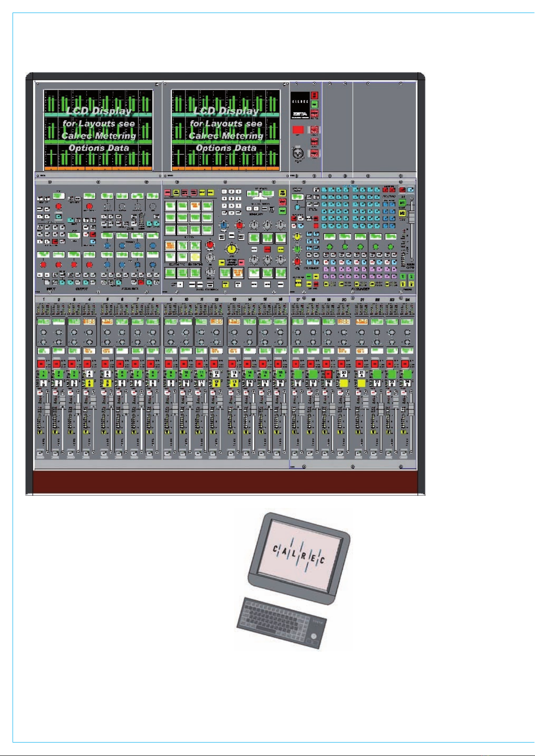Select the white A button on channel 4

click(89, 373)
